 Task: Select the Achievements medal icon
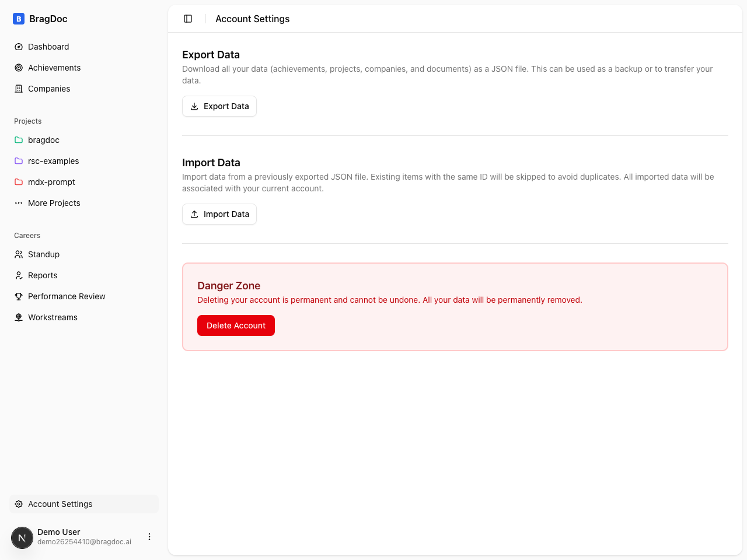click(x=19, y=68)
